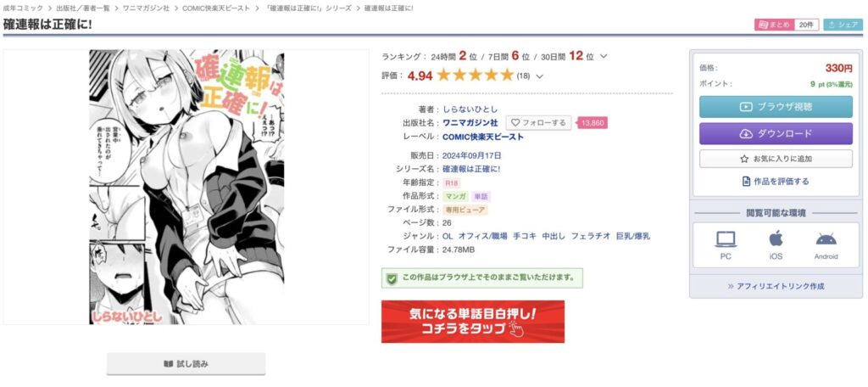Image resolution: width=868 pixels, height=387 pixels.
Task: Click the ブラウザ視聴 play button
Action: coord(776,107)
